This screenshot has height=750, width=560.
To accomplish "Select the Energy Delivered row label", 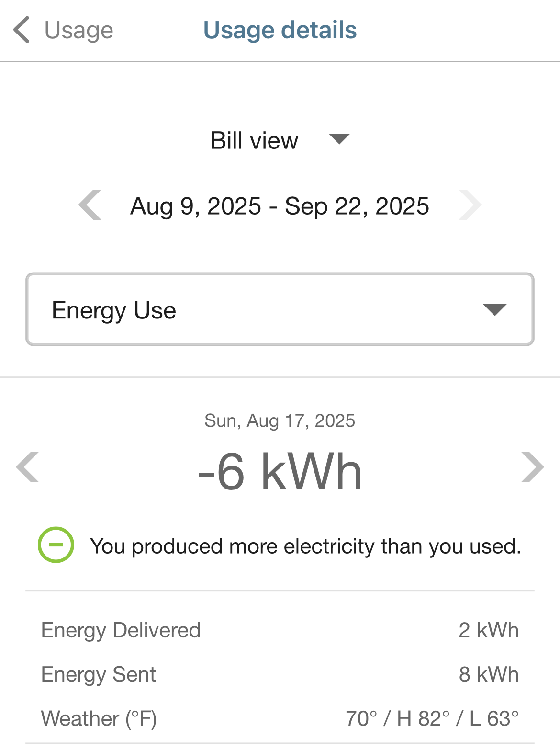I will tap(121, 630).
